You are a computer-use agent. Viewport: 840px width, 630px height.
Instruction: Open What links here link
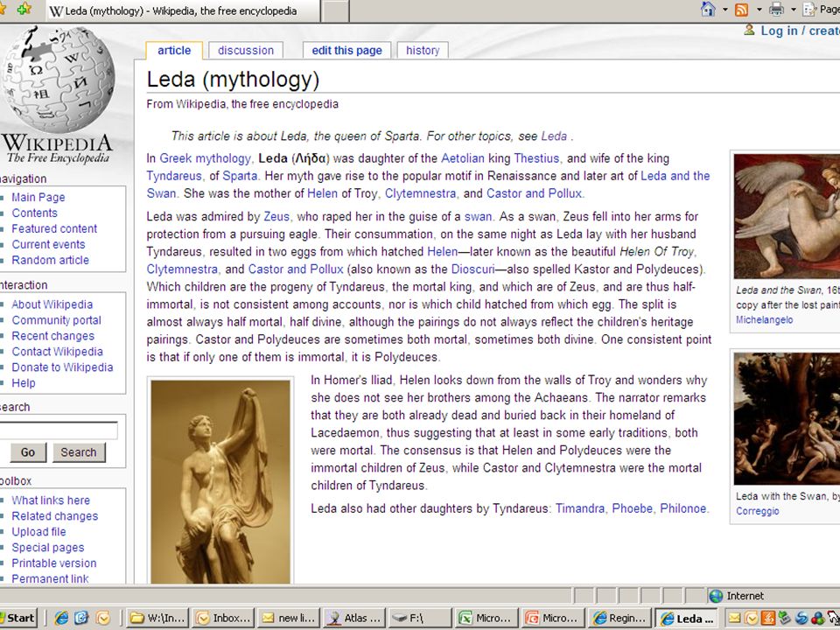[51, 500]
